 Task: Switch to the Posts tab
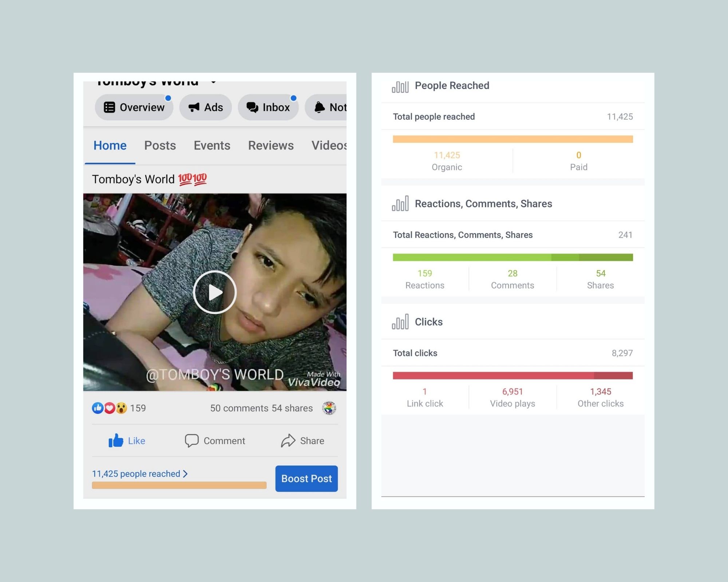pos(160,145)
